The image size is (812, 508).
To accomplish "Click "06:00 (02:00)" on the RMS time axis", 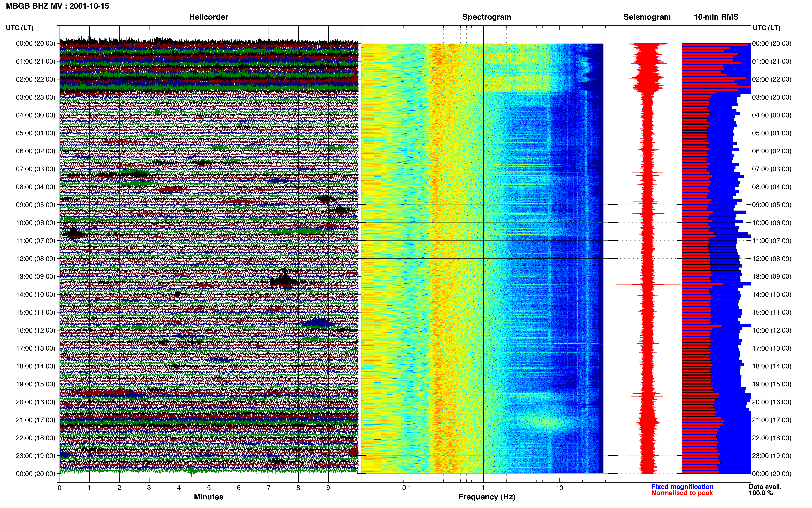I will click(771, 151).
